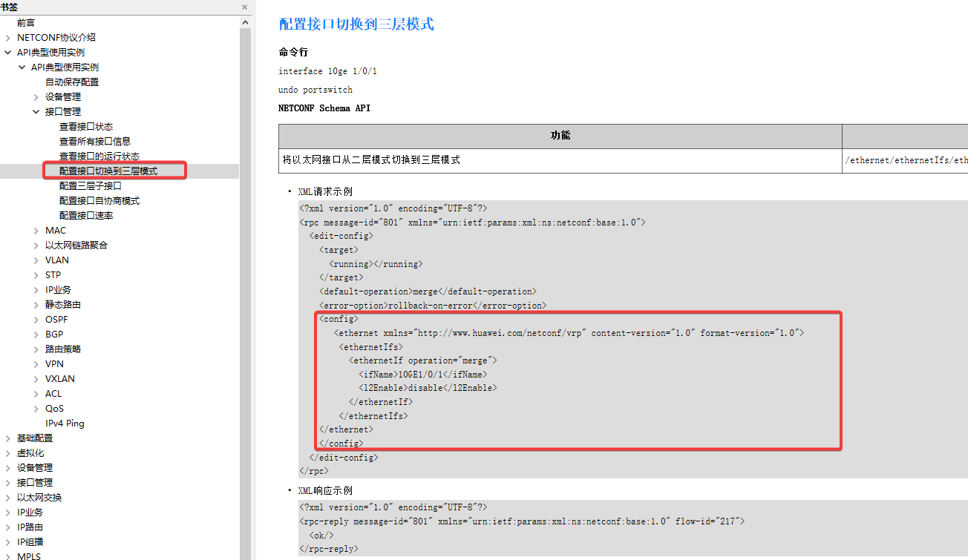Click the 'NETCONF Schema API' subheading
The width and height of the screenshot is (968, 560).
pos(324,108)
